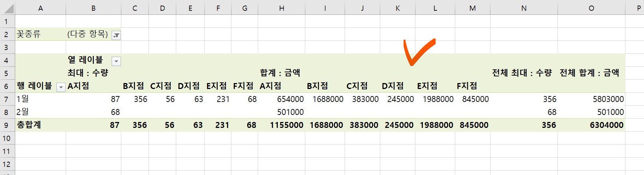Click the grand total 6304000
Viewport: 644px width, 175px height.
point(607,125)
